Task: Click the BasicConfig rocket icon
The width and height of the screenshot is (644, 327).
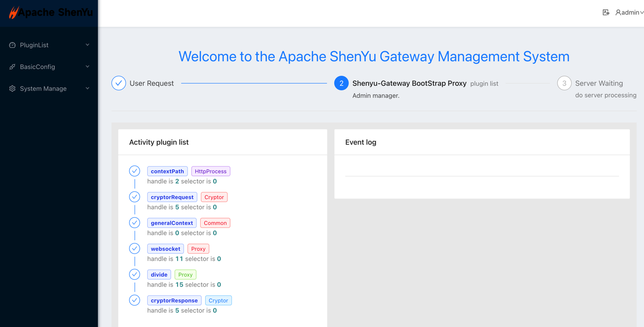Action: pos(12,67)
